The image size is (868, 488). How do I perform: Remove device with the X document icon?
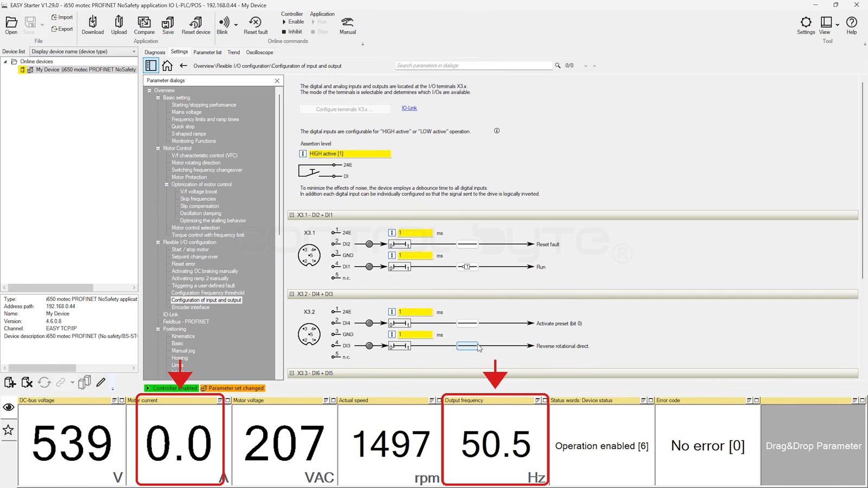click(x=27, y=383)
